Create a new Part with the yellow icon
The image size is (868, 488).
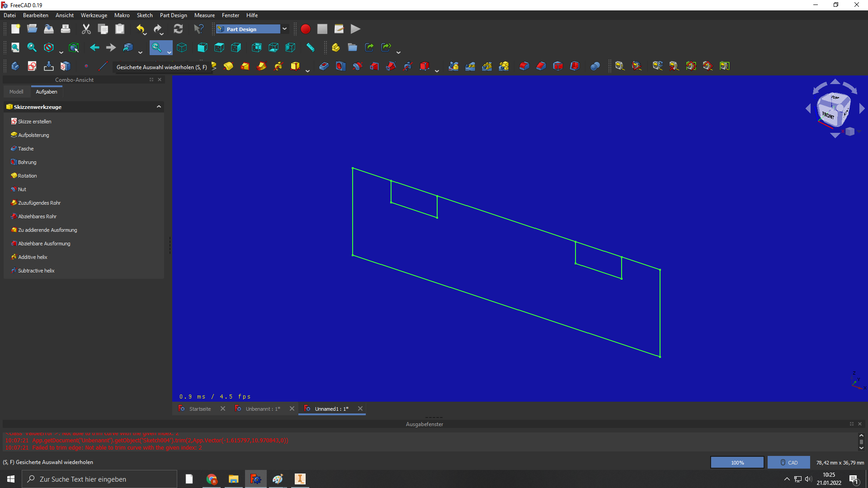pos(335,47)
